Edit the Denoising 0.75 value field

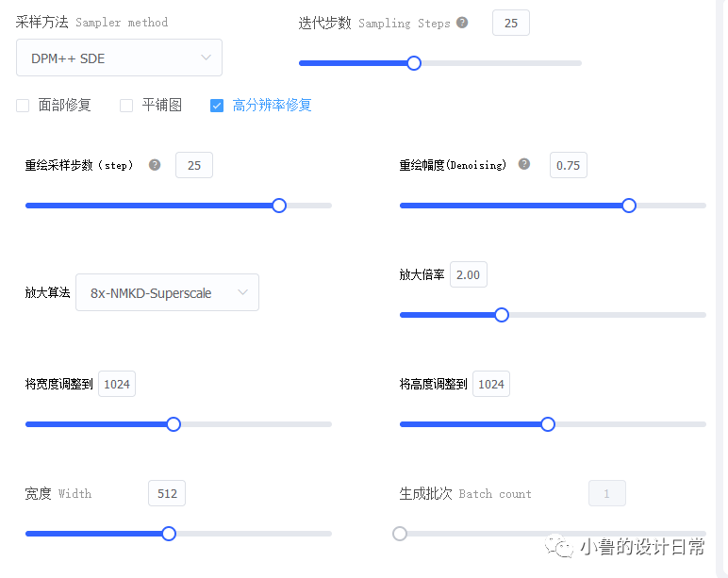coord(569,165)
